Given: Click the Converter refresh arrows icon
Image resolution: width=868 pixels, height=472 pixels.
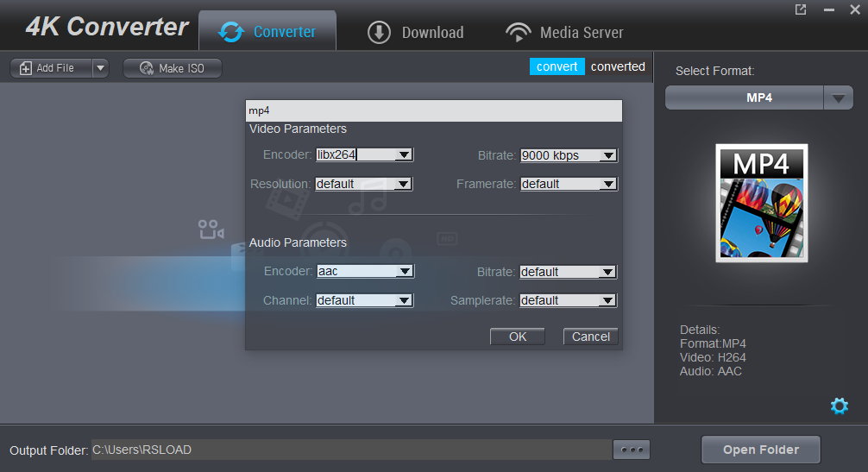Looking at the screenshot, I should [x=231, y=32].
